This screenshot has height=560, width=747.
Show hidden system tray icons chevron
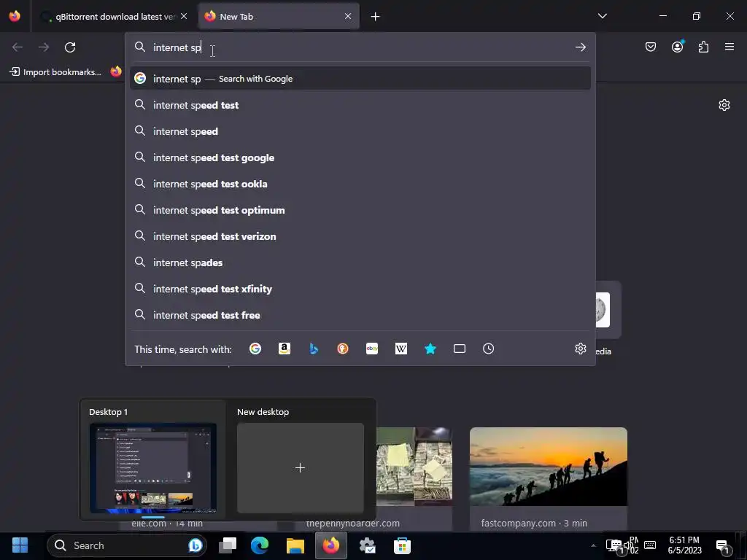(x=593, y=545)
